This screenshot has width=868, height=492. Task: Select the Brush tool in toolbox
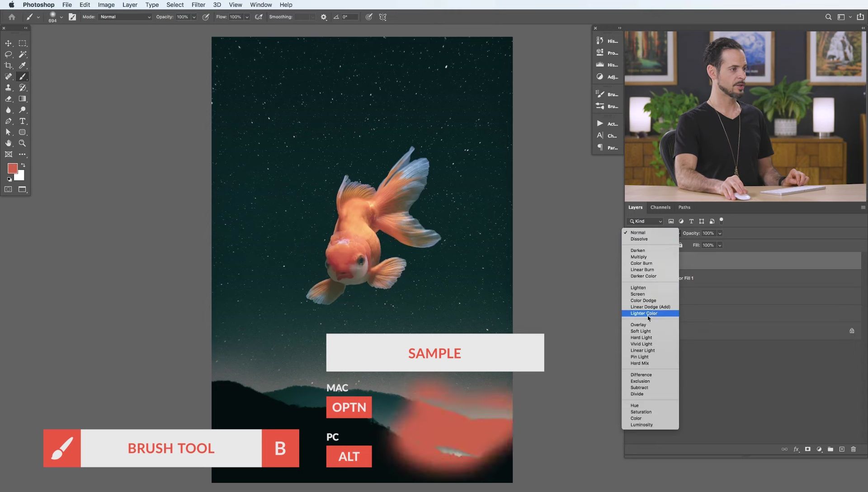coord(22,76)
